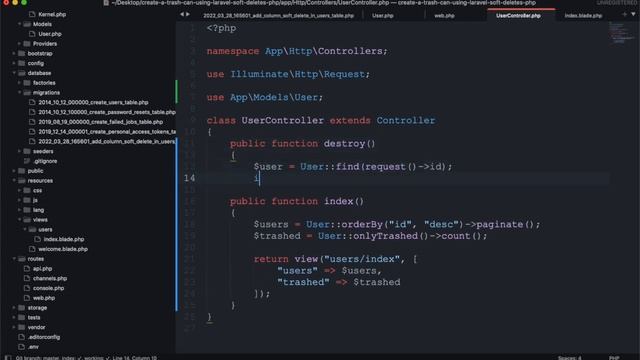
Task: Click line number 14 in the gutter
Action: point(189,178)
